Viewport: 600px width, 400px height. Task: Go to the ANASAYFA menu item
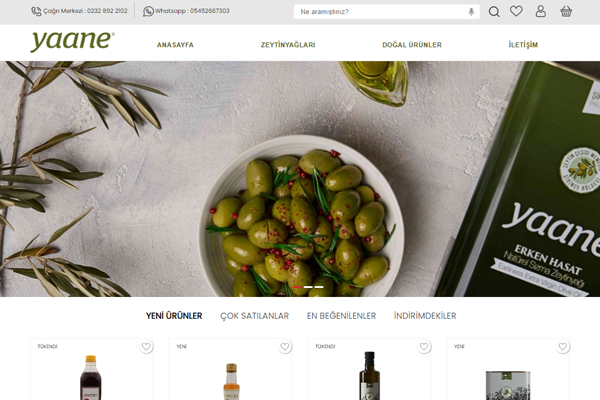(x=175, y=45)
